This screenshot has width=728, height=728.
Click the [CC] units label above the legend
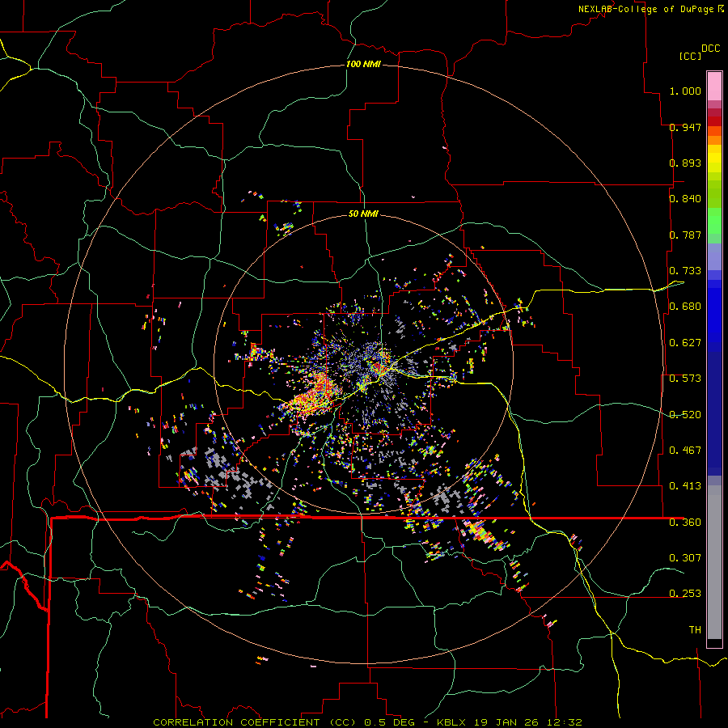(x=690, y=56)
